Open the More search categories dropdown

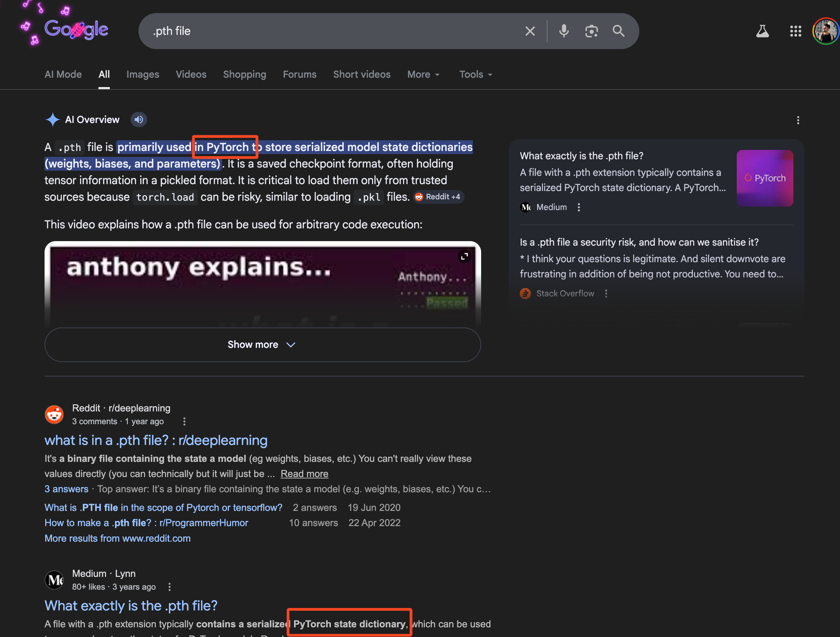(423, 75)
